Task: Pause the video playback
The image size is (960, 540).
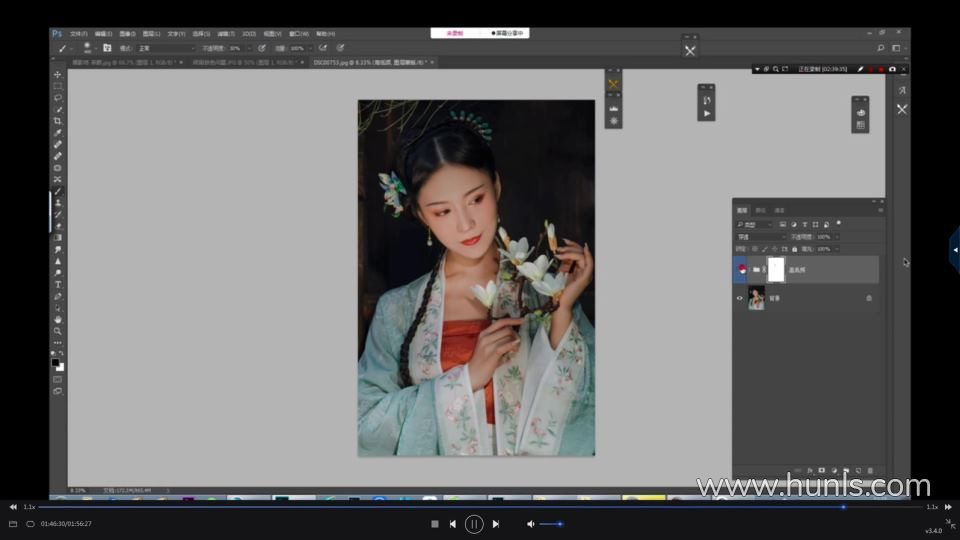Action: [474, 524]
